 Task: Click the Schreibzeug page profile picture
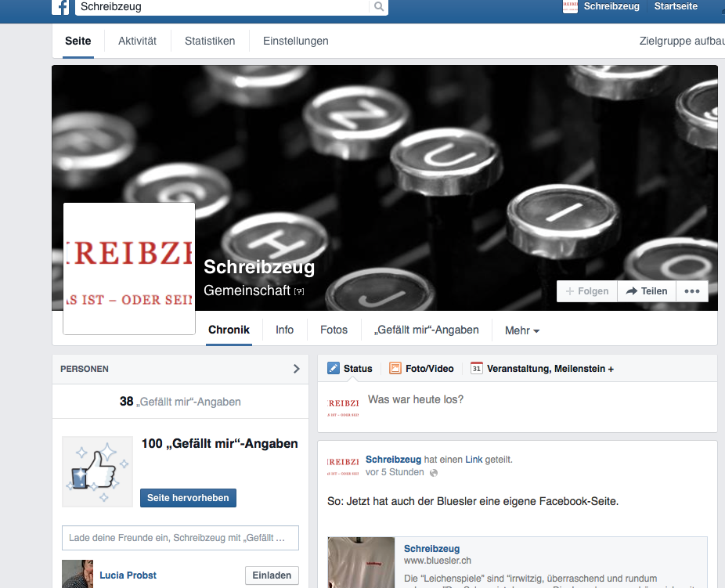pos(129,268)
